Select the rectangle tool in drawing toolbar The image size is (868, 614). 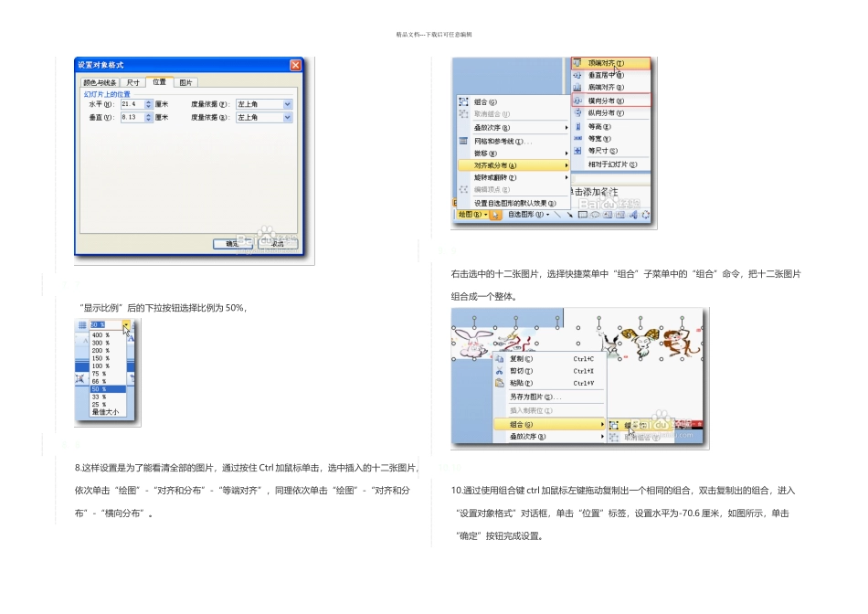[x=582, y=215]
